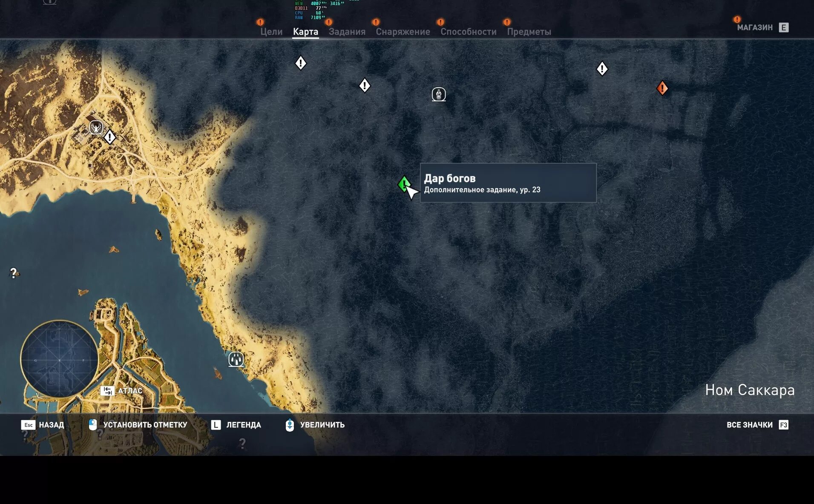814x504 pixels.
Task: Open the Предметы tab
Action: [x=529, y=31]
